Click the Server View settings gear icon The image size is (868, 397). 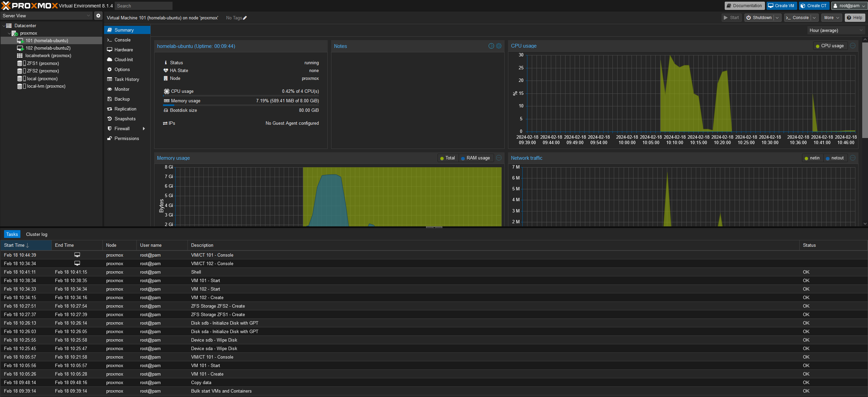(98, 16)
